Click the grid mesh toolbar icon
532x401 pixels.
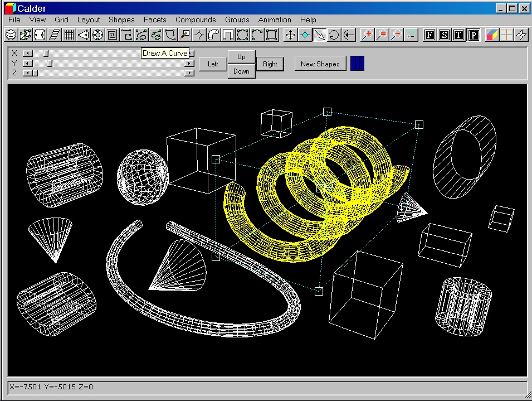tap(69, 35)
